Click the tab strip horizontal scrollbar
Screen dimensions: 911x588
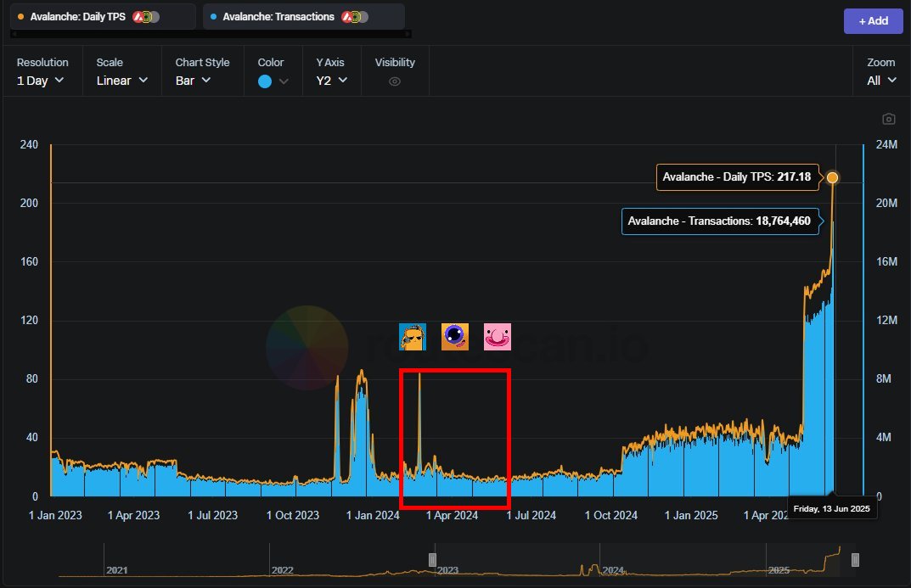point(211,34)
